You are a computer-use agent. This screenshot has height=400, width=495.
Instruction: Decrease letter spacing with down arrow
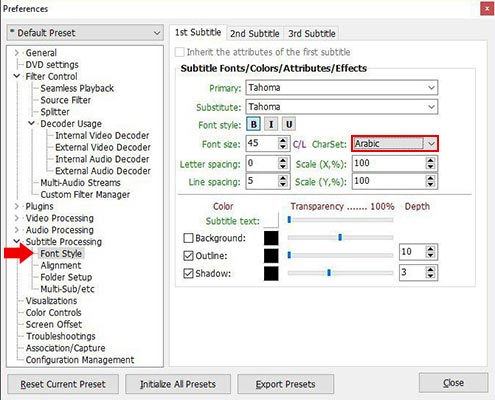click(283, 166)
